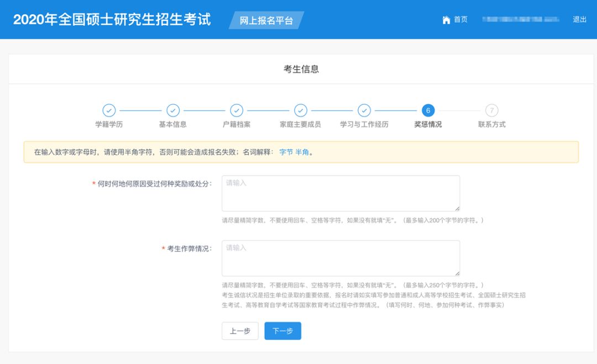
Task: Click the completed checkmark circle for 学籍学历
Action: point(109,110)
